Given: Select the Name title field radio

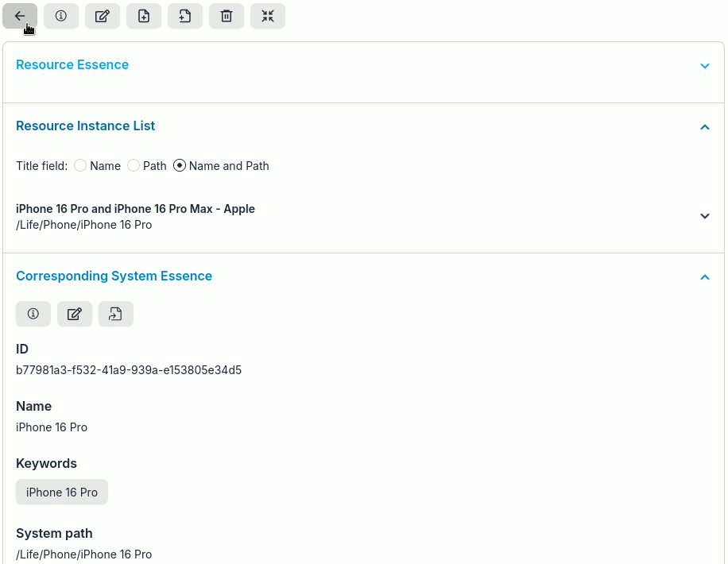Looking at the screenshot, I should (80, 166).
